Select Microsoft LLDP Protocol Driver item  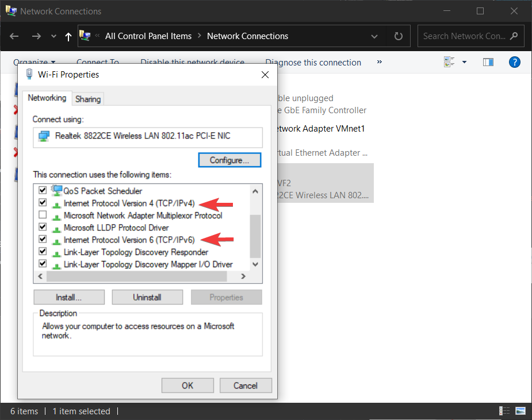tap(116, 228)
